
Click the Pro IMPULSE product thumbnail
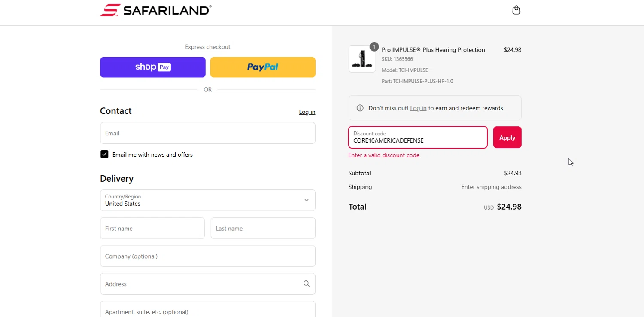pos(362,59)
